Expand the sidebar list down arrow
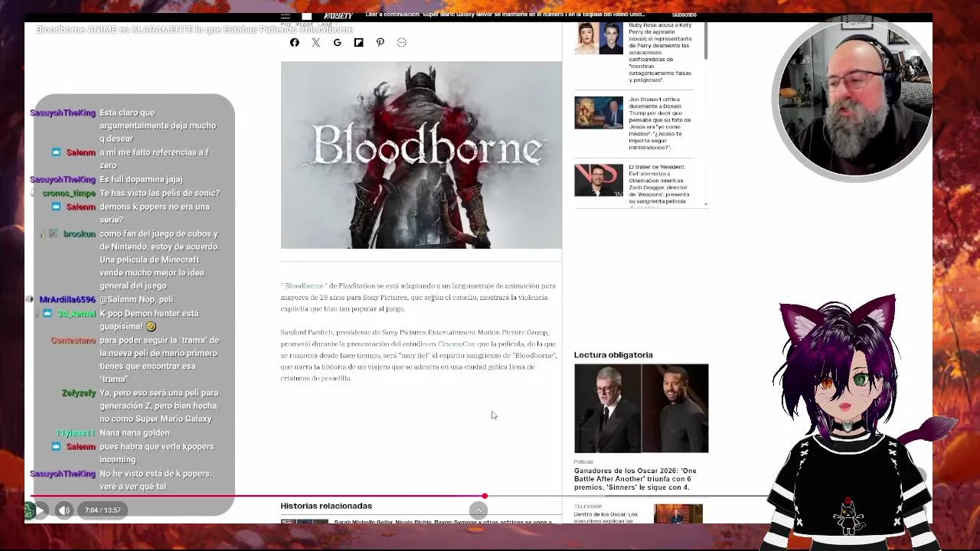 (704, 204)
